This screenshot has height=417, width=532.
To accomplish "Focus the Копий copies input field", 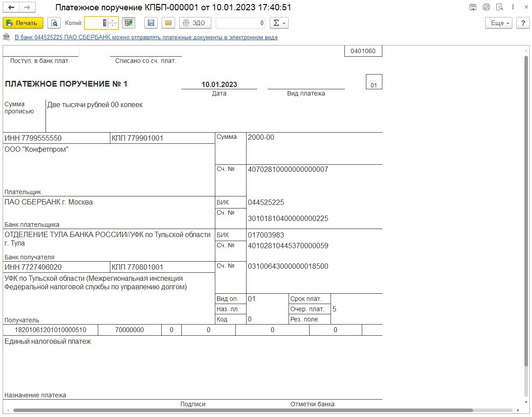I will (96, 23).
